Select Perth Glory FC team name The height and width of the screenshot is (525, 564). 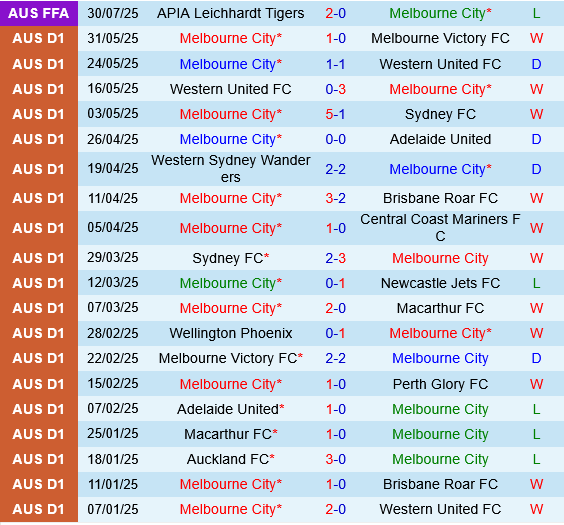tap(440, 384)
